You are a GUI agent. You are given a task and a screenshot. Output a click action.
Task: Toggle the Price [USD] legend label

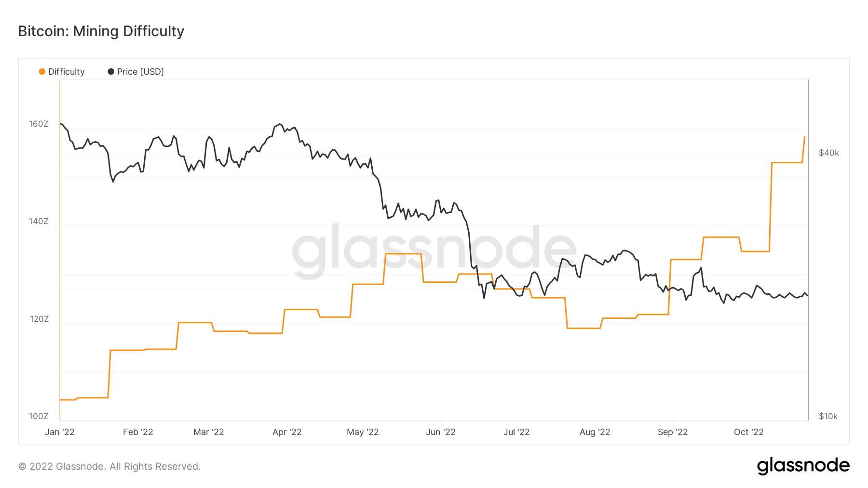[x=140, y=72]
